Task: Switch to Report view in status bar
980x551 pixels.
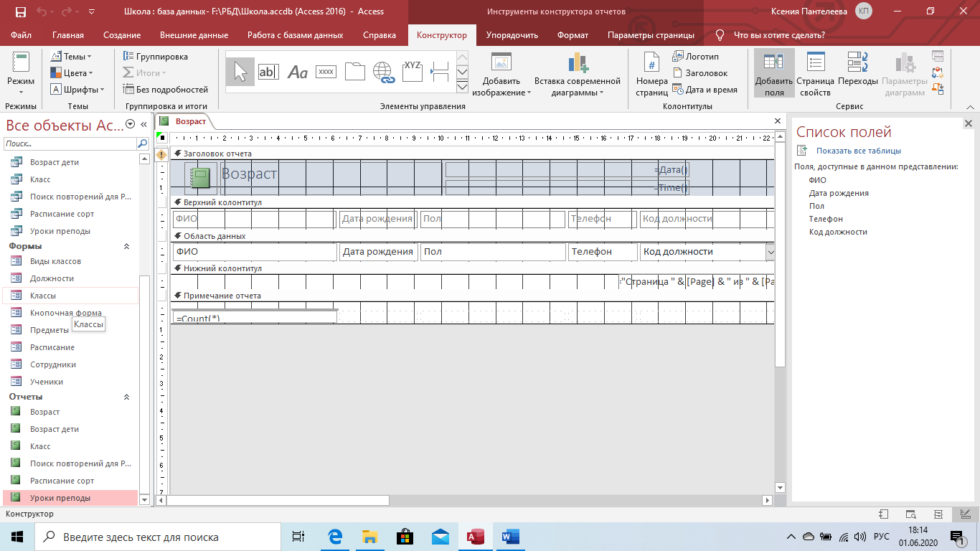Action: click(883, 514)
